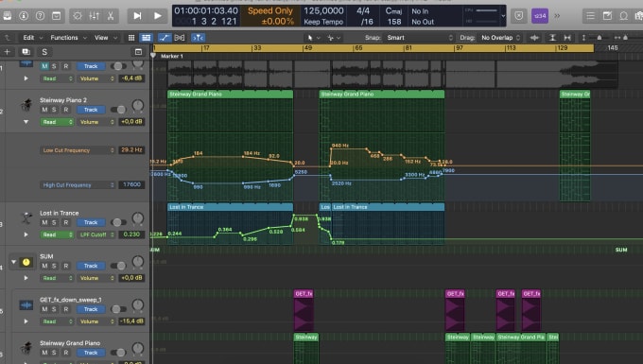The image size is (643, 364).
Task: Collapse Steinway Piano 2 automation lanes
Action: tap(26, 122)
